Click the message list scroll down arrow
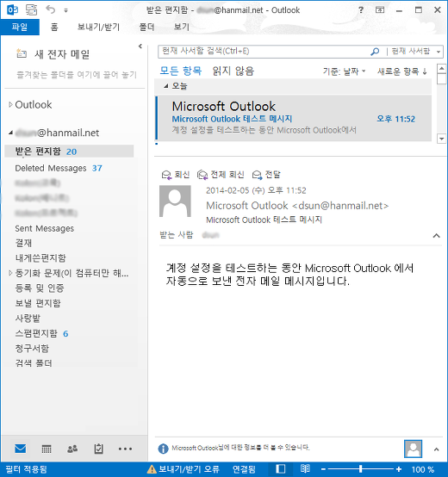448x477 pixels. tap(442, 139)
